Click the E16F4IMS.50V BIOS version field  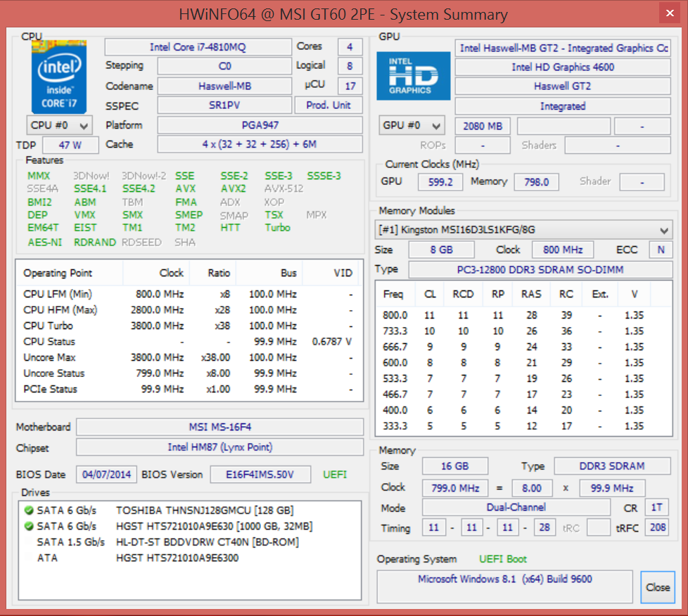[260, 474]
